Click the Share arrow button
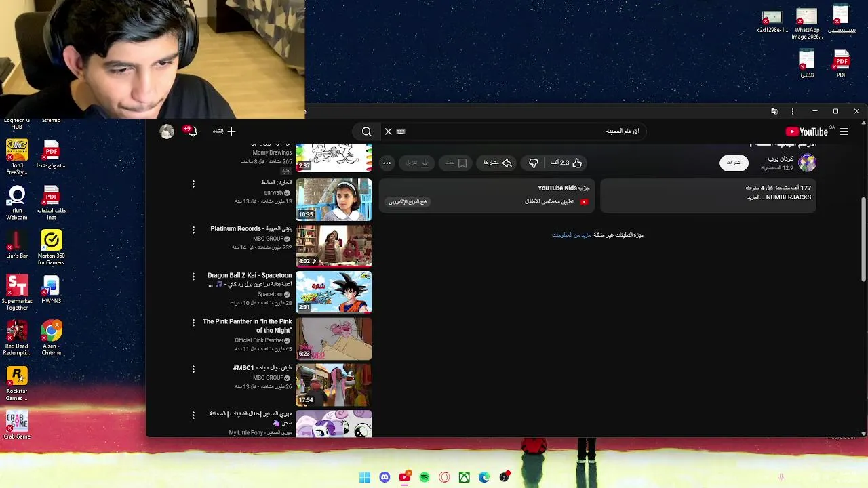The image size is (868, 488). coord(497,163)
